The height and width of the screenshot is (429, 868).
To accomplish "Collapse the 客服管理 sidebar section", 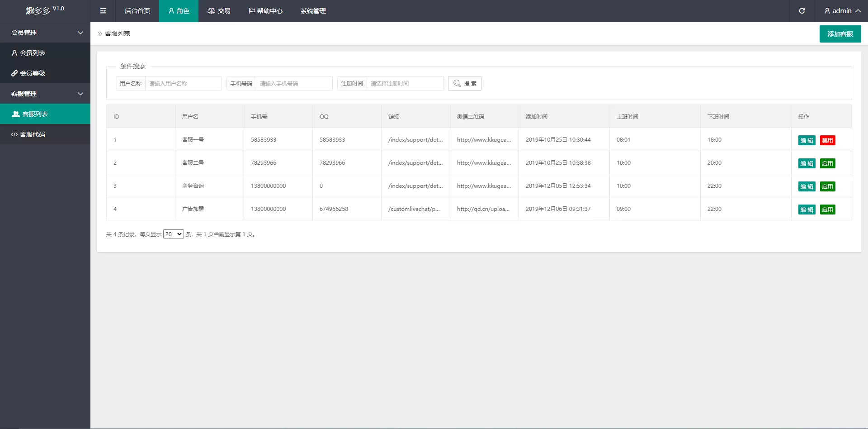I will coord(45,94).
